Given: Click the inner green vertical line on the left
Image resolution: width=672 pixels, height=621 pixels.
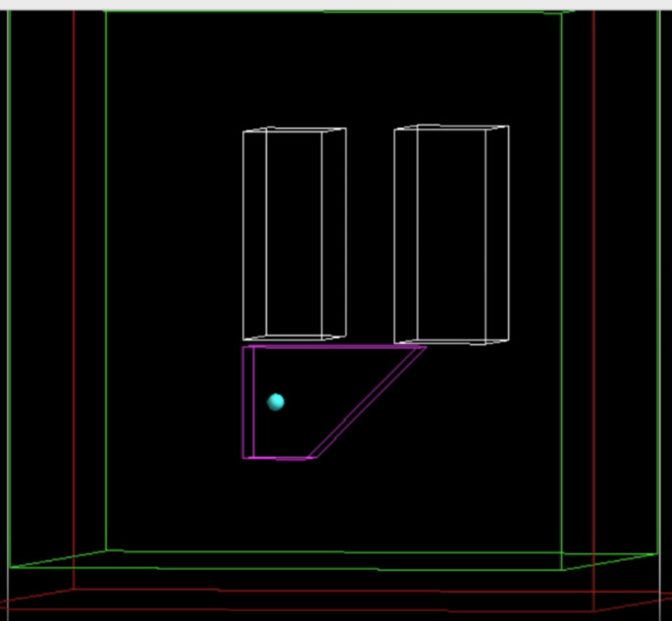Looking at the screenshot, I should pos(106,294).
